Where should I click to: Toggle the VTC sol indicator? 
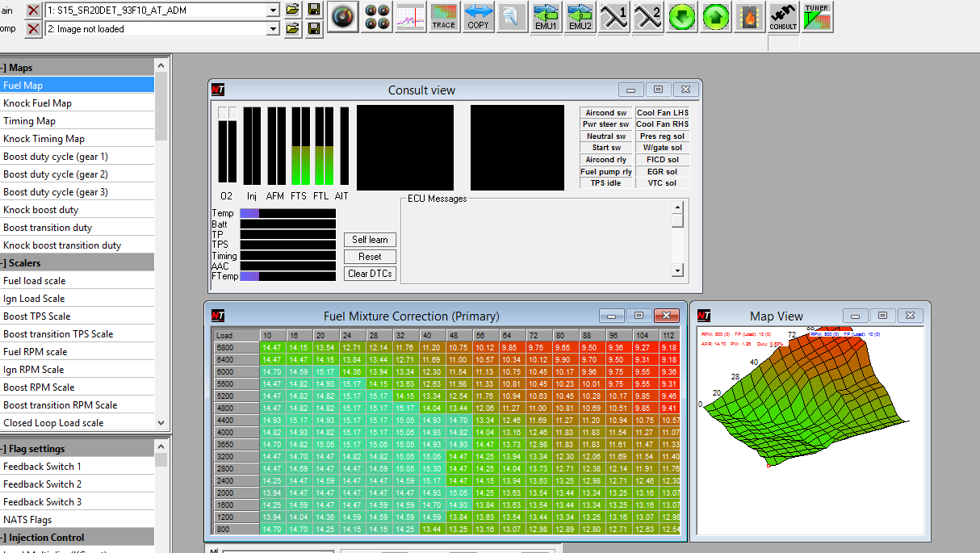point(662,183)
